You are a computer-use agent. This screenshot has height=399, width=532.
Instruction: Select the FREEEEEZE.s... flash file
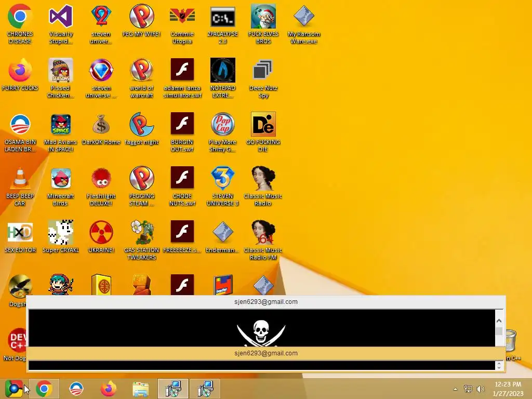click(182, 231)
